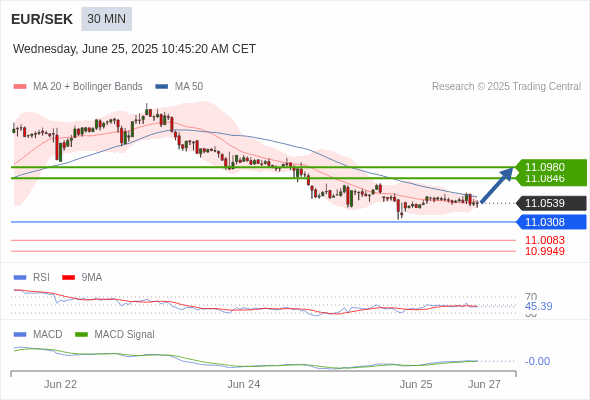The width and height of the screenshot is (590, 400).
Task: Select the 11.0980 green resistance label
Action: (545, 167)
